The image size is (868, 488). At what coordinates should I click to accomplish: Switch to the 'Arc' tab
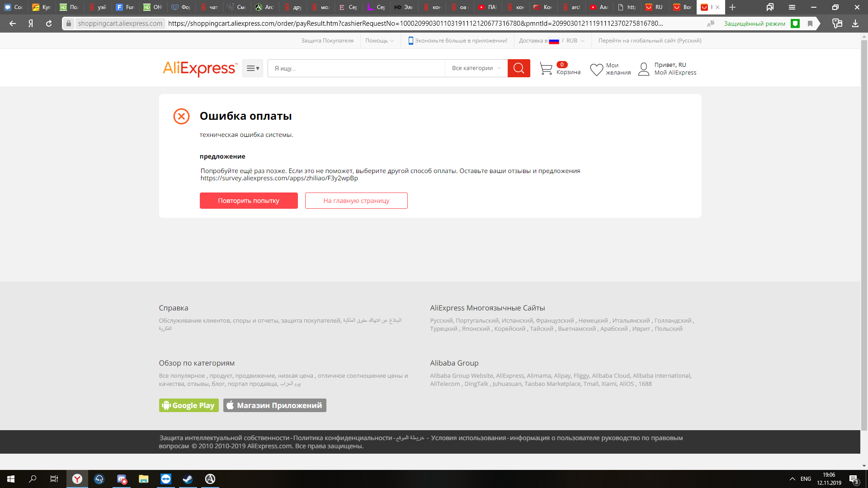click(x=265, y=7)
